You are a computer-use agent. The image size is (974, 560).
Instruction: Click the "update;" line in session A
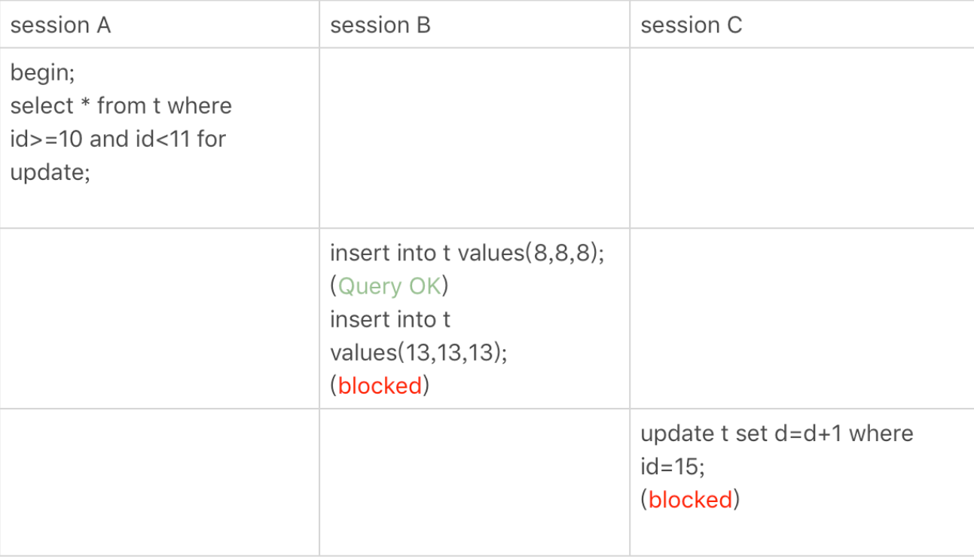pyautogui.click(x=50, y=172)
